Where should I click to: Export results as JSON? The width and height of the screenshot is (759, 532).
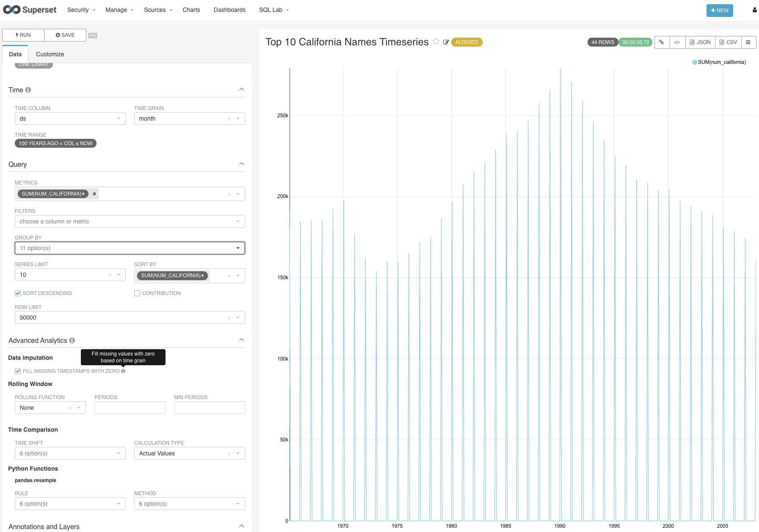(700, 42)
